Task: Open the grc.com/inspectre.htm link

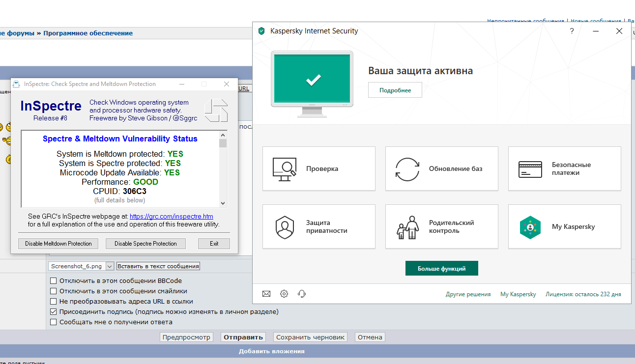Action: (x=172, y=216)
